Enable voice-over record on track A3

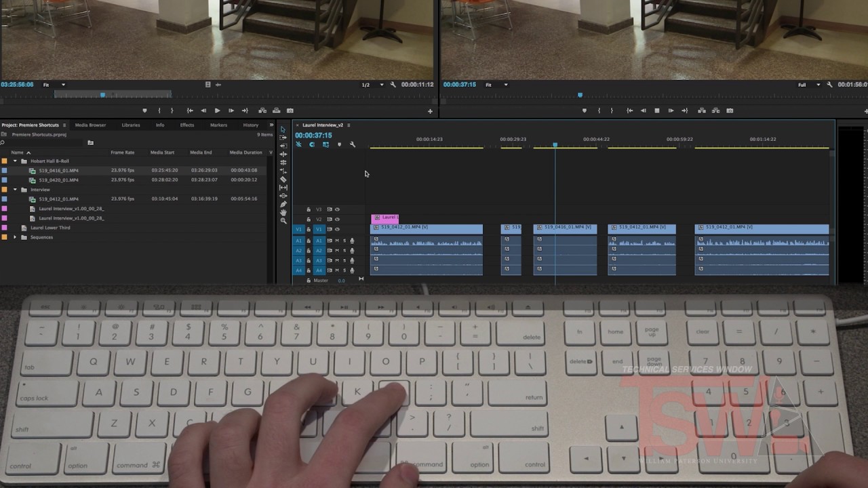tap(352, 260)
